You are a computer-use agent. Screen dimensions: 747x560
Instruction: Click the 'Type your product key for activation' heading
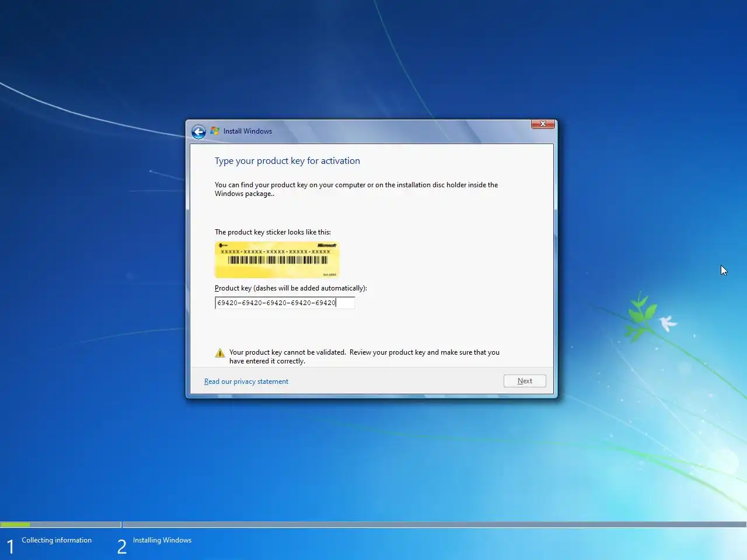(x=287, y=161)
